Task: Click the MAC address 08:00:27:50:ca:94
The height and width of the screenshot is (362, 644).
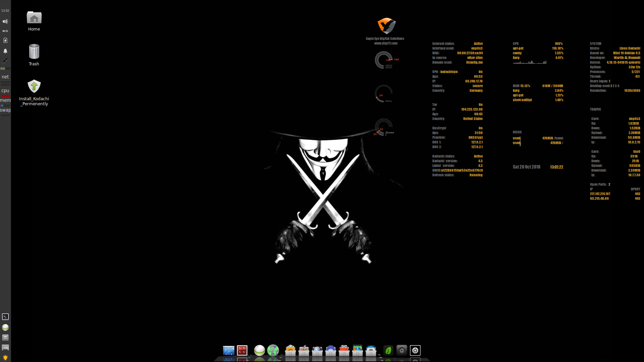Action: 470,53
